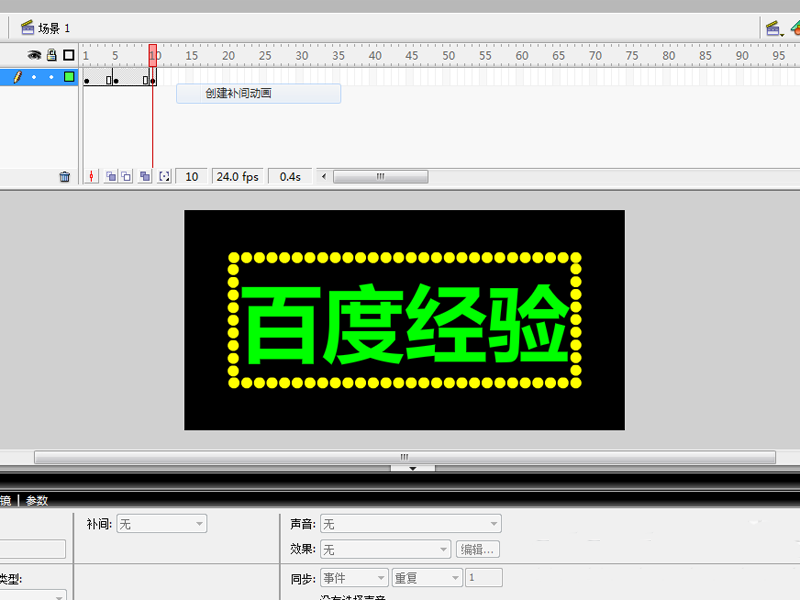Click the timeline scroll left arrow
The height and width of the screenshot is (600, 800).
tap(323, 177)
